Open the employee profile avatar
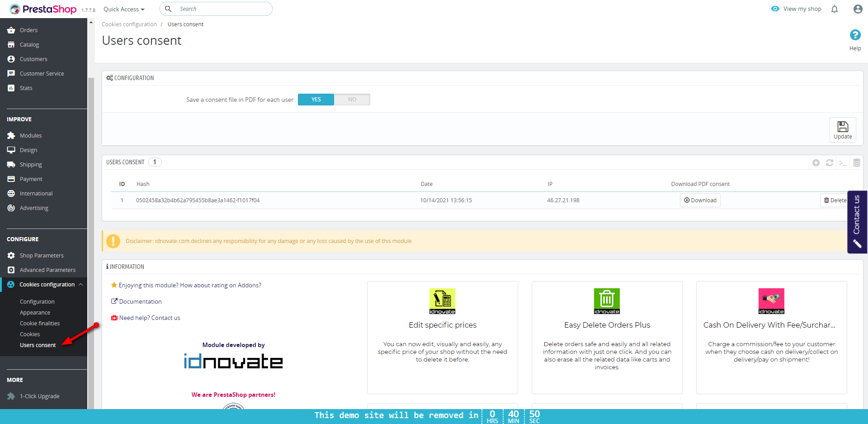 coord(858,9)
